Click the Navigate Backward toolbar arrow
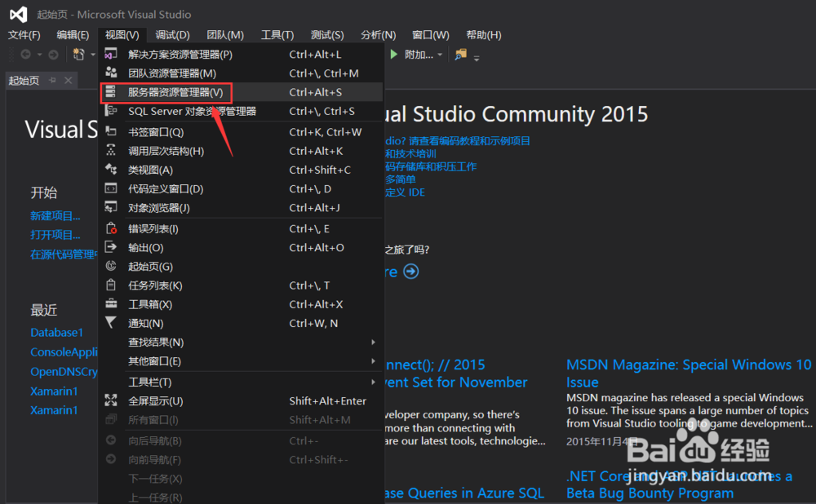This screenshot has height=504, width=816. 25,54
